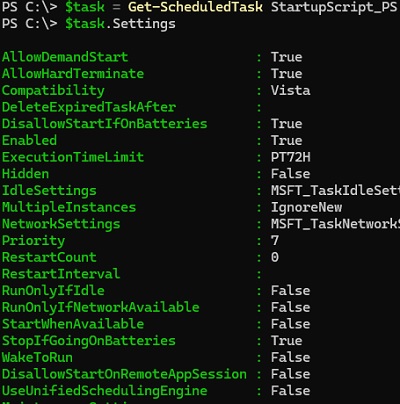Screen dimensions: 400x404
Task: Select the Hidden property name
Action: pyautogui.click(x=25, y=174)
